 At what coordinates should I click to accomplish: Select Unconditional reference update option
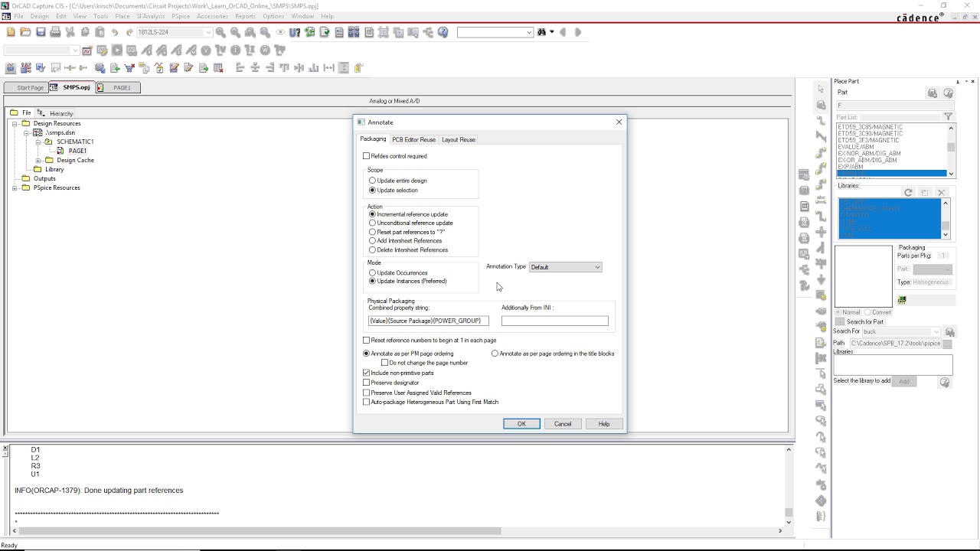click(373, 223)
